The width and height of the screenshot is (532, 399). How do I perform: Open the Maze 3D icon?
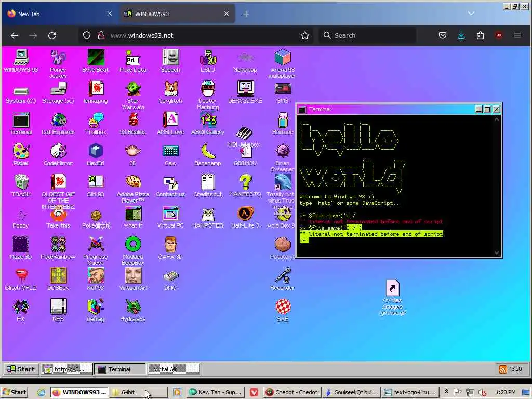(21, 248)
